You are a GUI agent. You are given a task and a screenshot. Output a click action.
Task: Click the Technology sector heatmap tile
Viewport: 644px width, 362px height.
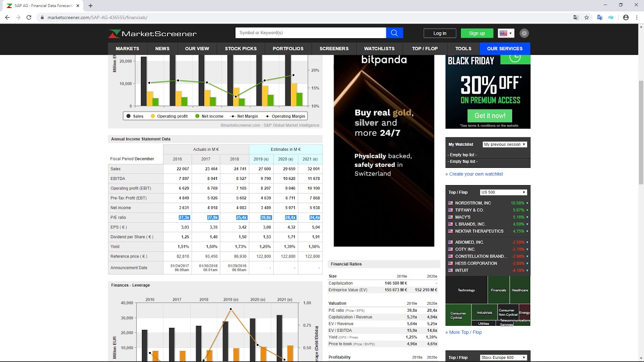click(466, 290)
